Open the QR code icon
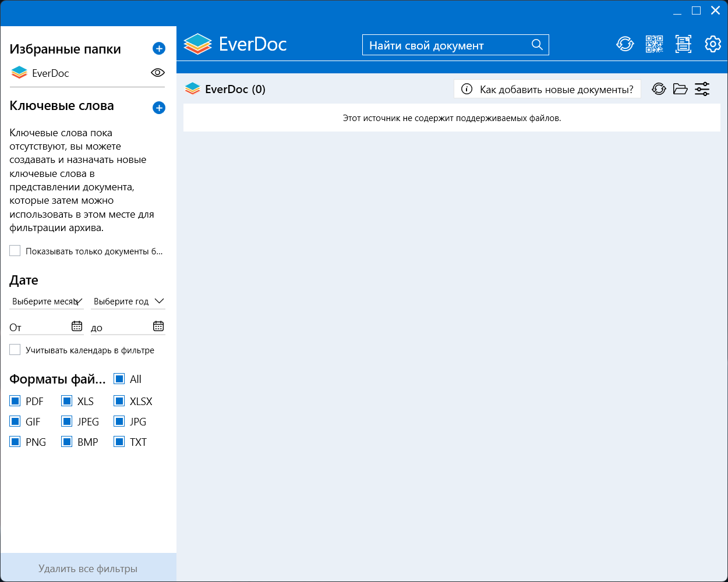The image size is (728, 582). (655, 44)
